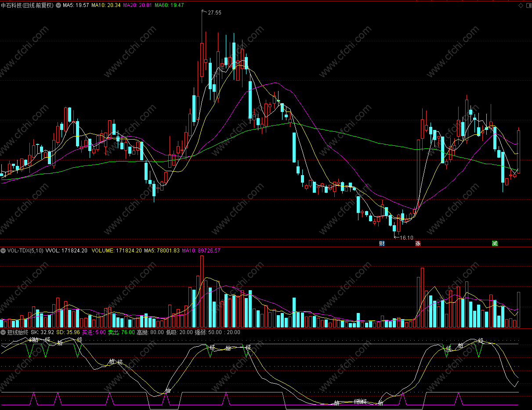The image size is (532, 410).
Task: Click the volume MA10: 89726.57 value
Action: coord(201,251)
